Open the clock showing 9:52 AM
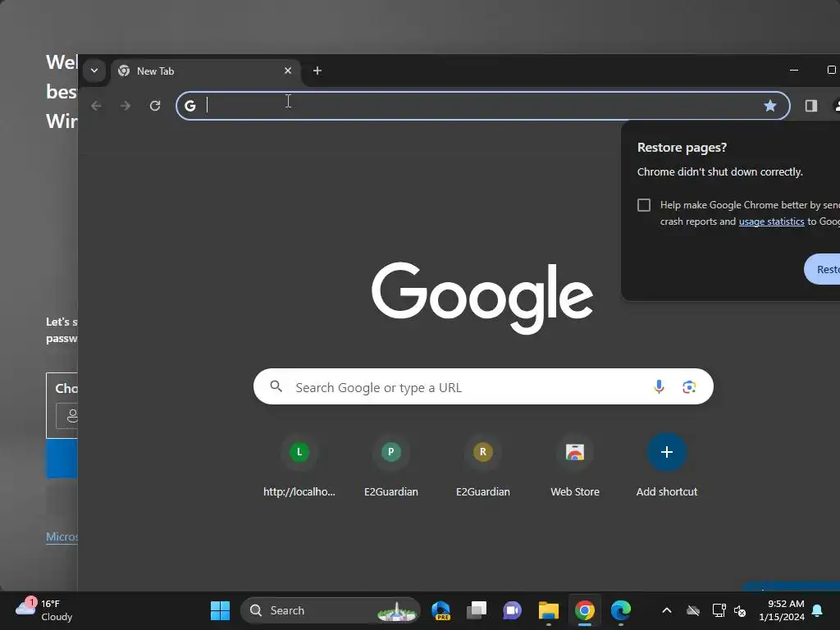 [x=782, y=610]
